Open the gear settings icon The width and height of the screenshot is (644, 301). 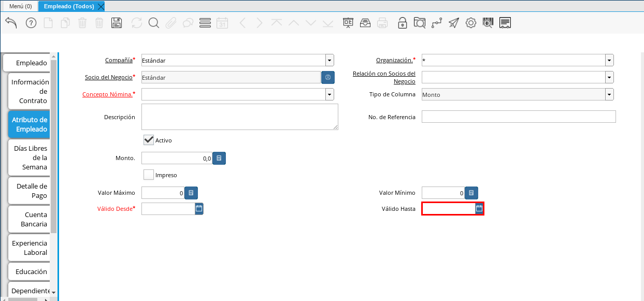471,23
